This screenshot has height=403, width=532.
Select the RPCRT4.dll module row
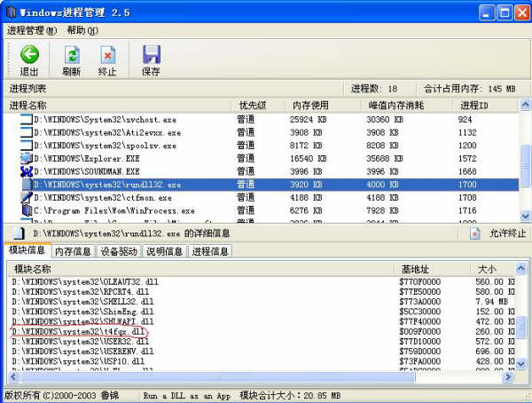click(262, 291)
